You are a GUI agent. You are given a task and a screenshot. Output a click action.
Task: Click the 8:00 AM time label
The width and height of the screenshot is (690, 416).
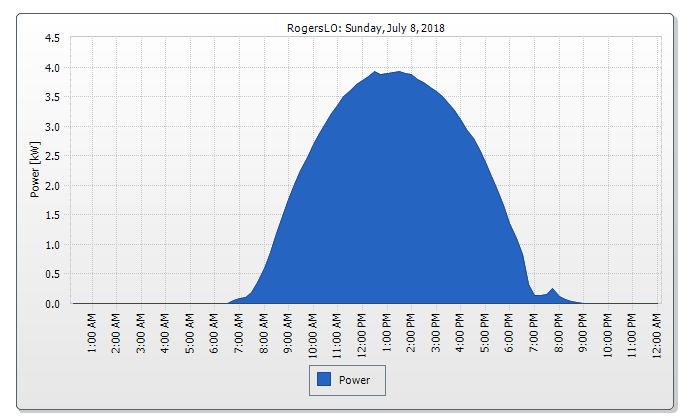[x=264, y=333]
